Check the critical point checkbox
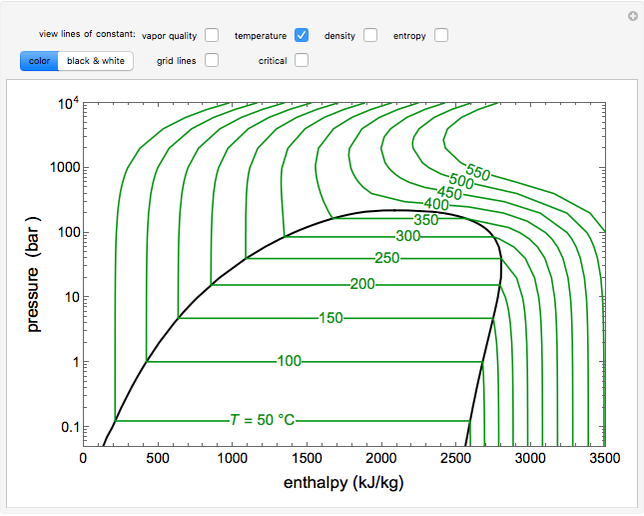The height and width of the screenshot is (516, 644). click(301, 60)
